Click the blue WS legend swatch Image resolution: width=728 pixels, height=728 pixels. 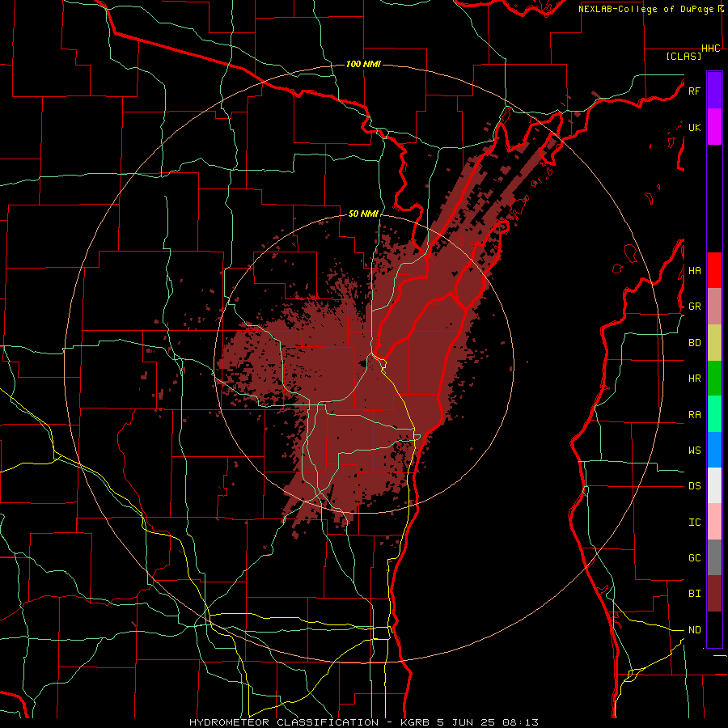point(714,450)
